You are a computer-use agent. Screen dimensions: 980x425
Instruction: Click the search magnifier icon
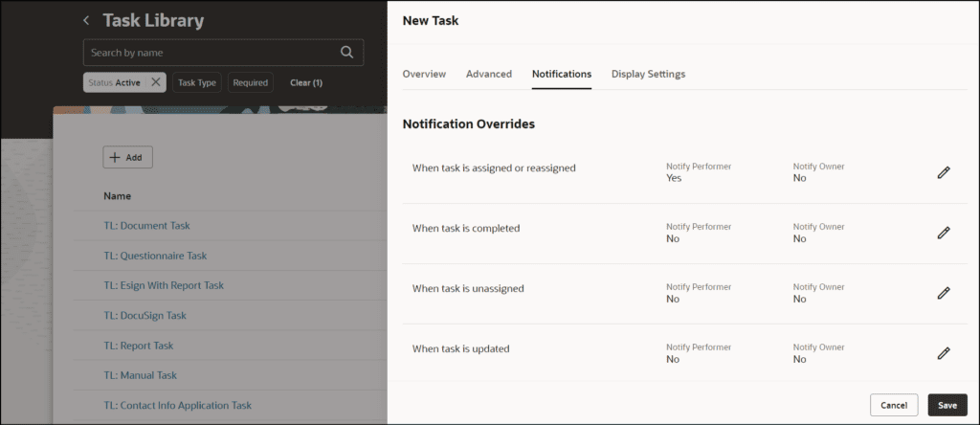pyautogui.click(x=346, y=53)
